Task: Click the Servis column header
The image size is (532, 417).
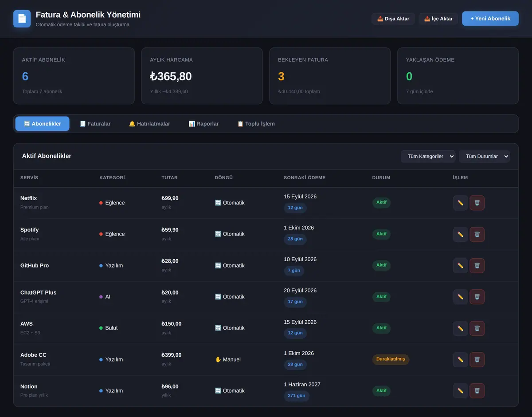Action: click(x=29, y=178)
